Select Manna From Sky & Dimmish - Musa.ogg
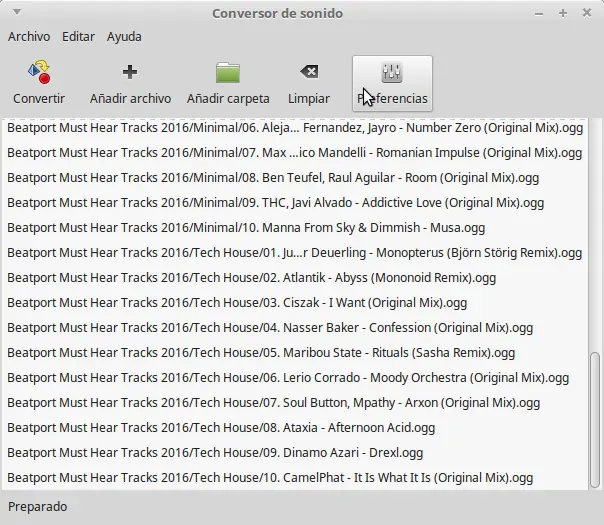Image resolution: width=604 pixels, height=525 pixels. pyautogui.click(x=295, y=228)
